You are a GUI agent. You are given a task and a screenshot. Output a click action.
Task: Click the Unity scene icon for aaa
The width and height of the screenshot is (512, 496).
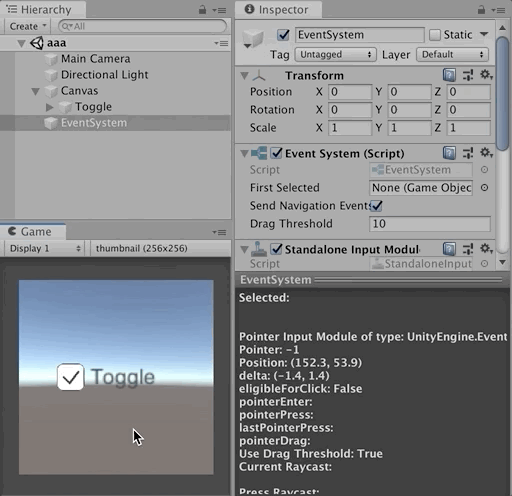click(37, 43)
